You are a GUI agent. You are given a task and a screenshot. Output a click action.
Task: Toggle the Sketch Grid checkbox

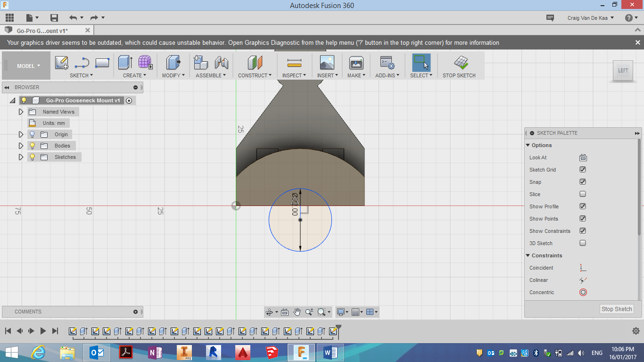(x=583, y=170)
